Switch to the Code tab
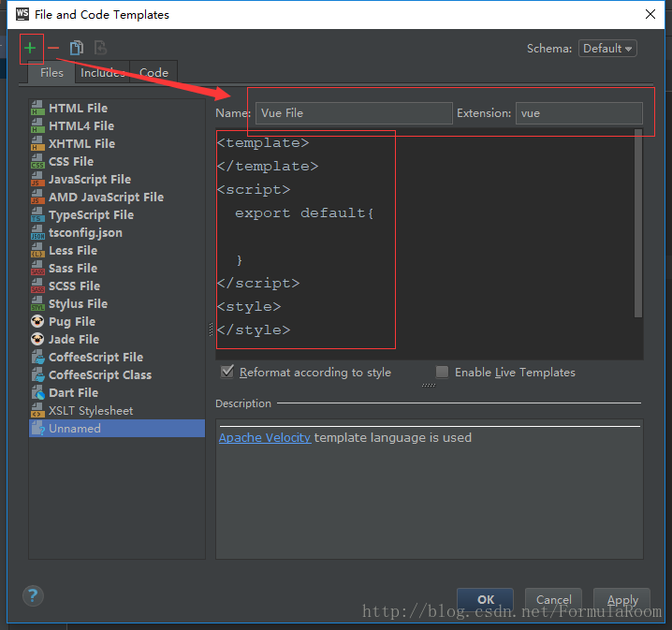The width and height of the screenshot is (672, 630). 153,73
